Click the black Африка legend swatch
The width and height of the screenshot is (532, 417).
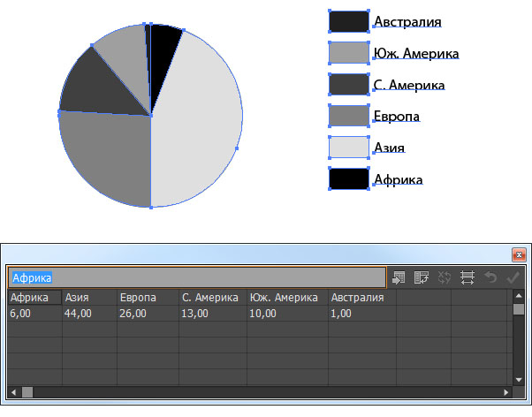348,179
